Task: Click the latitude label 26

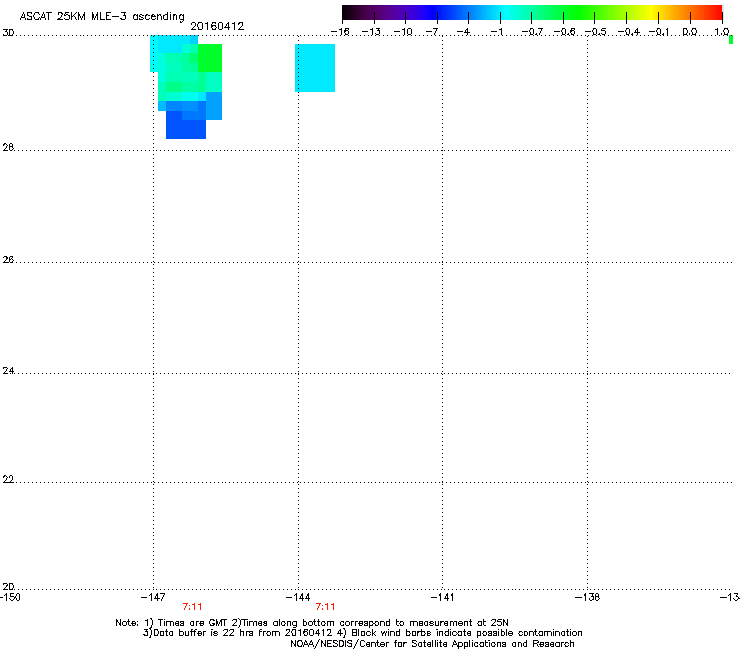Action: [x=8, y=260]
